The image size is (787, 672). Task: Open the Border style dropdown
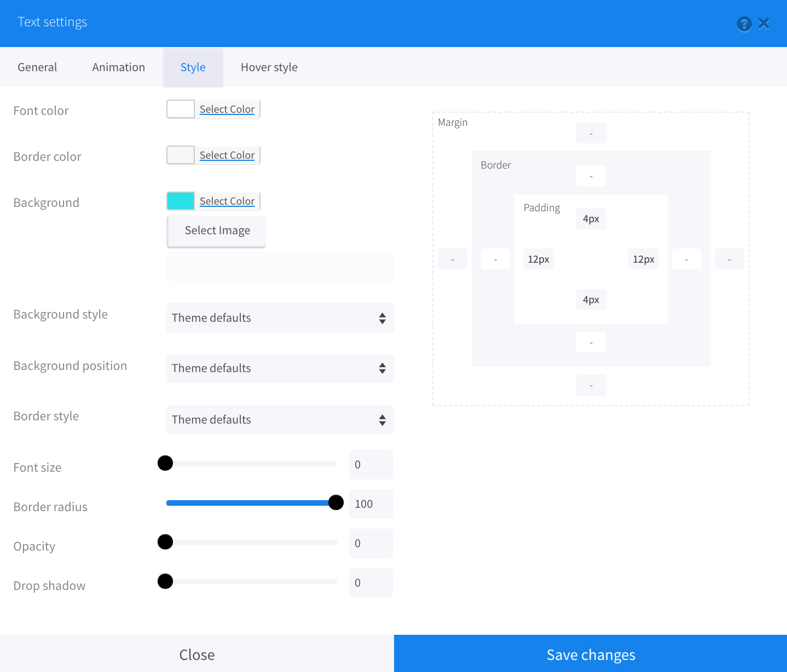pyautogui.click(x=280, y=420)
